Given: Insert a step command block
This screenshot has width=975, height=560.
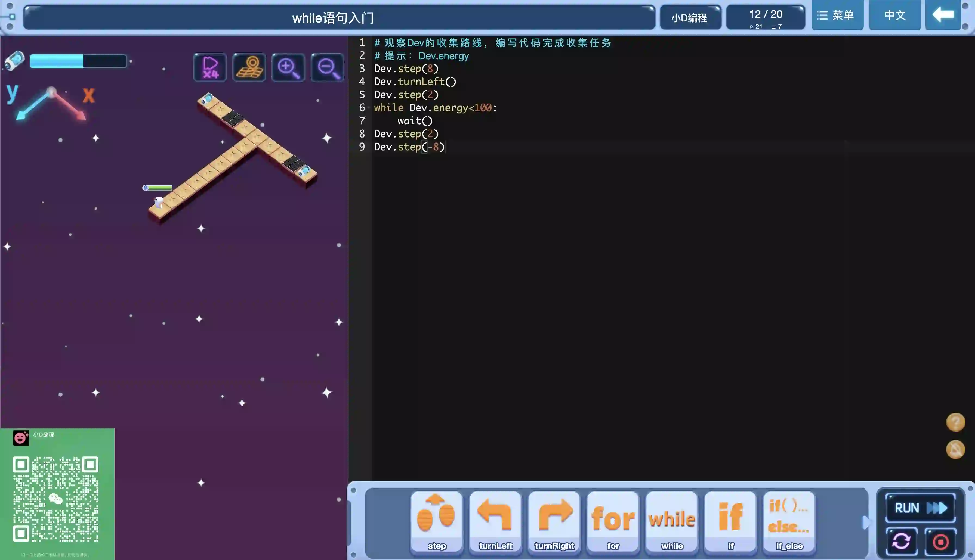Looking at the screenshot, I should tap(436, 522).
